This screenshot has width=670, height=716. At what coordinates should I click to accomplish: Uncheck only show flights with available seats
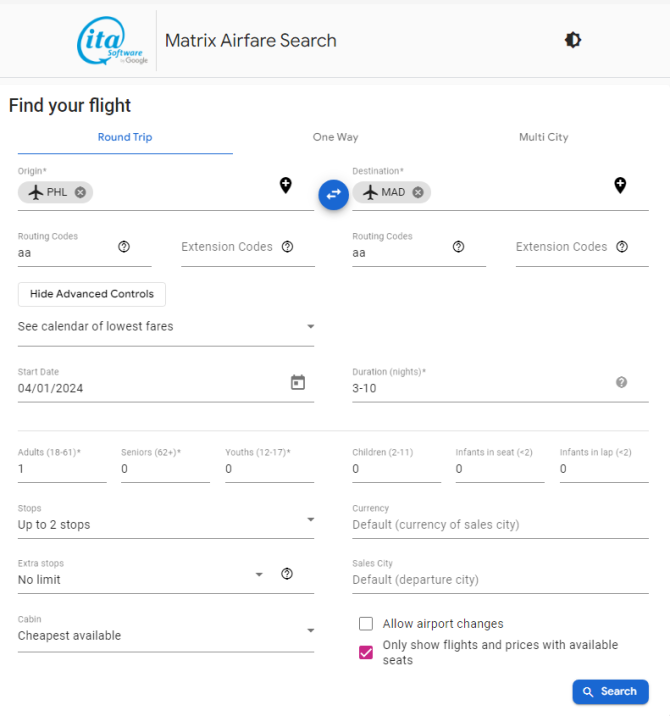click(x=366, y=653)
